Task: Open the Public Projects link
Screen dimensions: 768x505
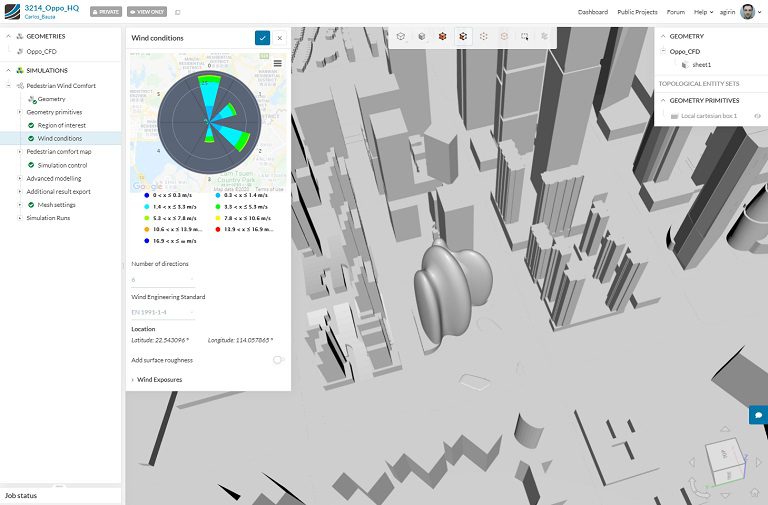Action: coord(637,12)
